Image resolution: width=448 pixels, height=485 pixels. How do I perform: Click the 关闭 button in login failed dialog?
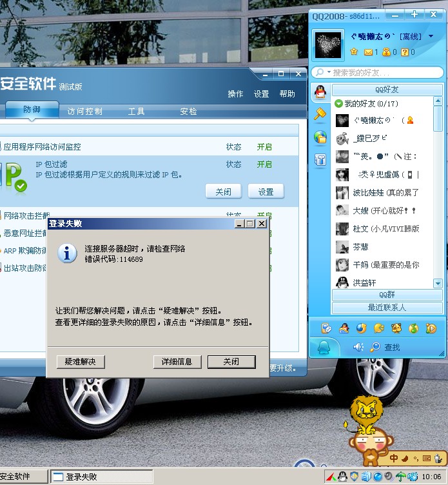point(231,362)
